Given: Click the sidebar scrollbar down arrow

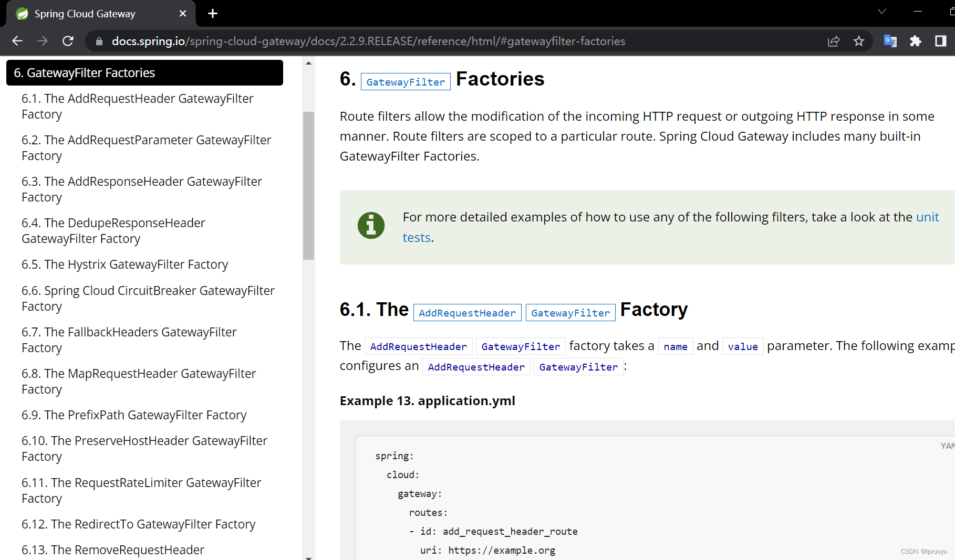Looking at the screenshot, I should [x=308, y=557].
